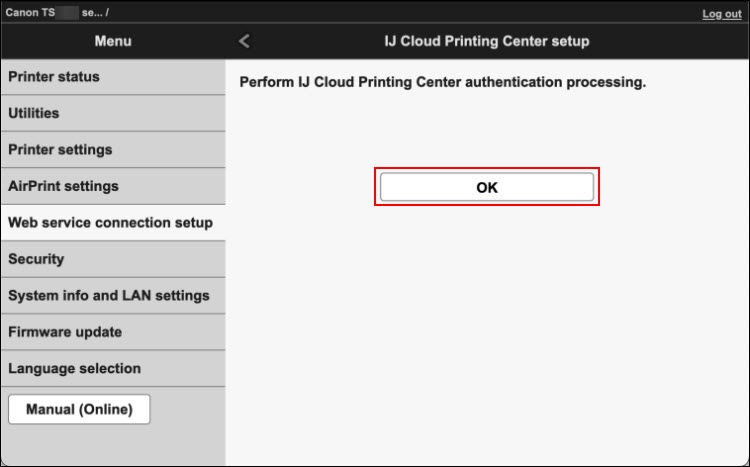The height and width of the screenshot is (467, 750).
Task: Click the Menu header label
Action: (113, 41)
